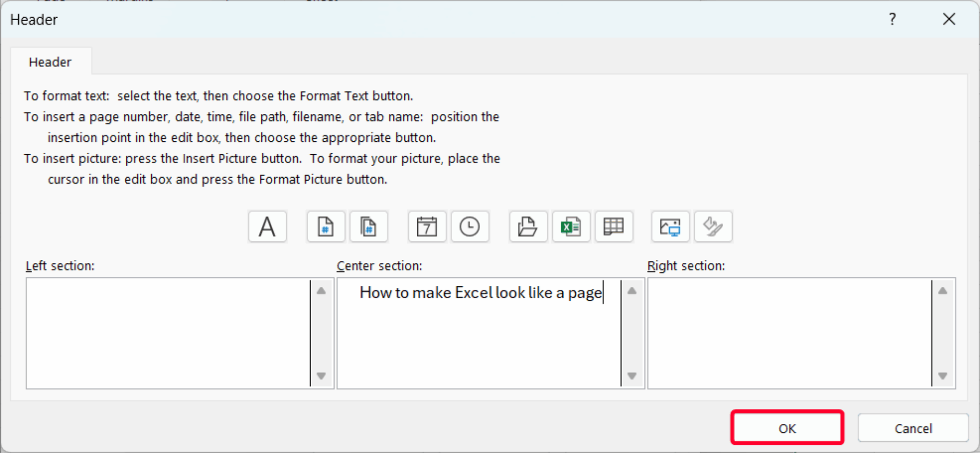980x453 pixels.
Task: Select the Format Picture button
Action: tap(713, 226)
